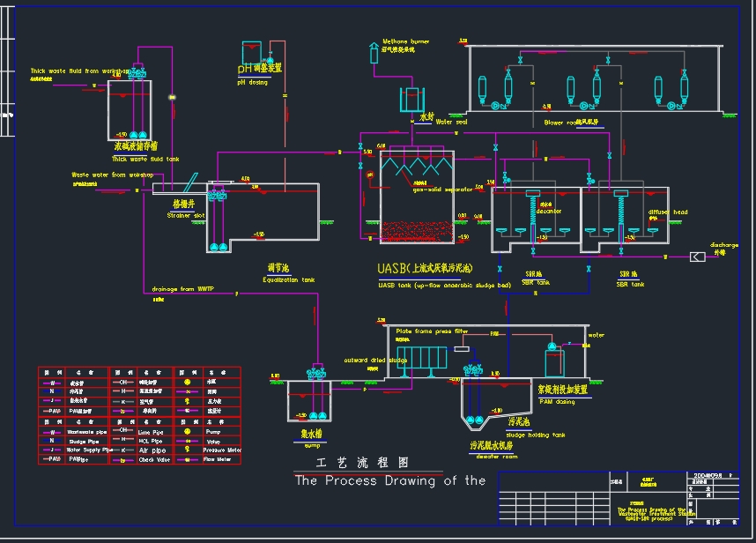This screenshot has width=756, height=543.
Task: Select the 'Thick waste fluid tank' label
Action: [145, 159]
